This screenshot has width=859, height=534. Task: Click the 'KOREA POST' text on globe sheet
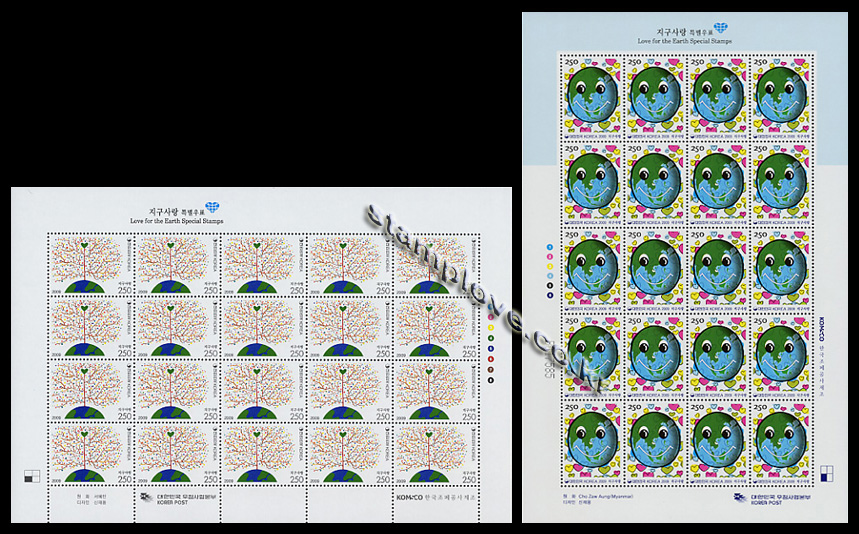pos(766,502)
